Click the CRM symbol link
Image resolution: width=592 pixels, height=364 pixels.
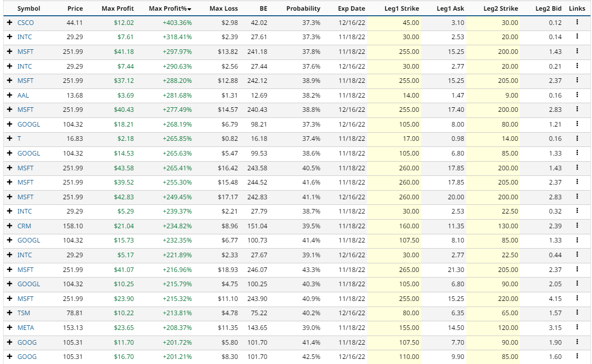click(x=24, y=226)
